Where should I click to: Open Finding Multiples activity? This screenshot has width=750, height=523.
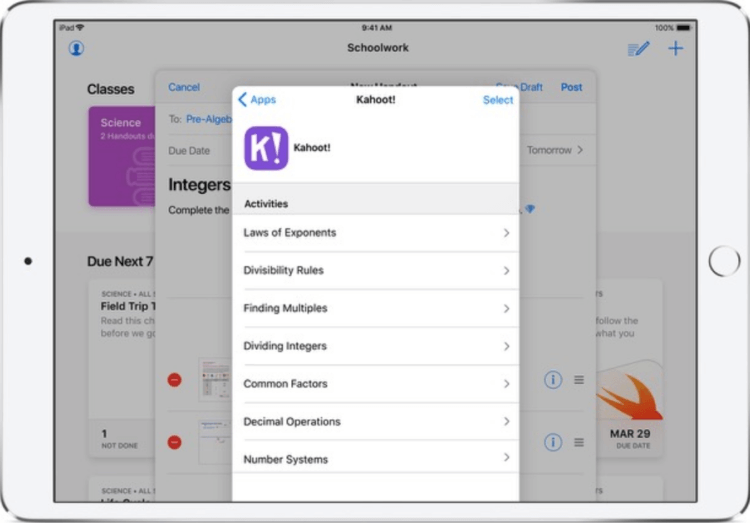(375, 309)
